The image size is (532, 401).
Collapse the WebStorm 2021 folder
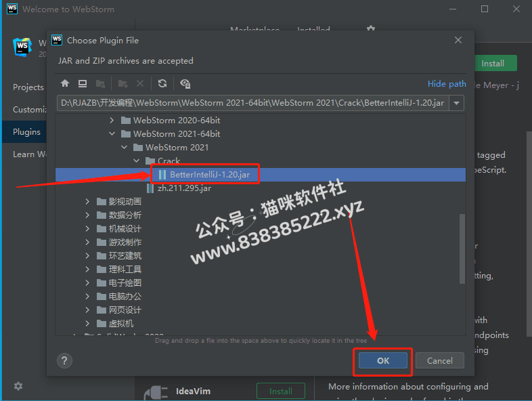click(x=124, y=148)
